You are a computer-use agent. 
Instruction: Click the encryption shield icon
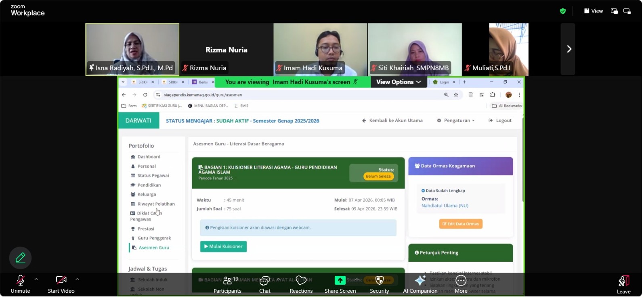(x=563, y=11)
